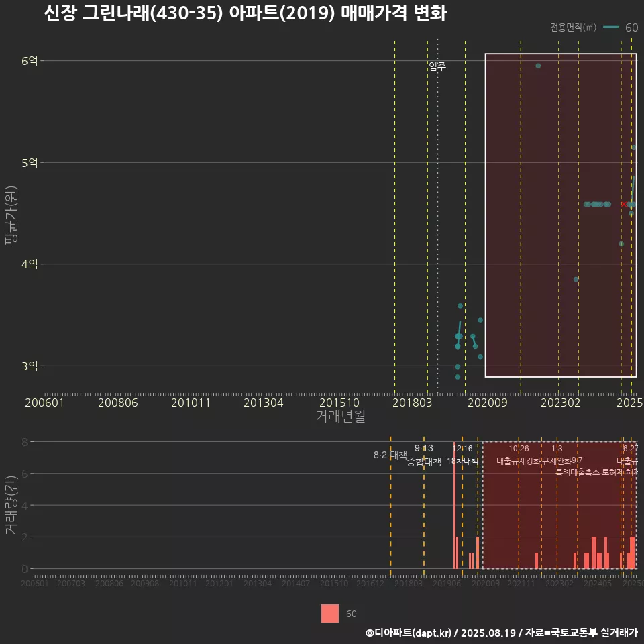Select the teal dot around 3.85억
The width and height of the screenshot is (644, 644).
(575, 278)
